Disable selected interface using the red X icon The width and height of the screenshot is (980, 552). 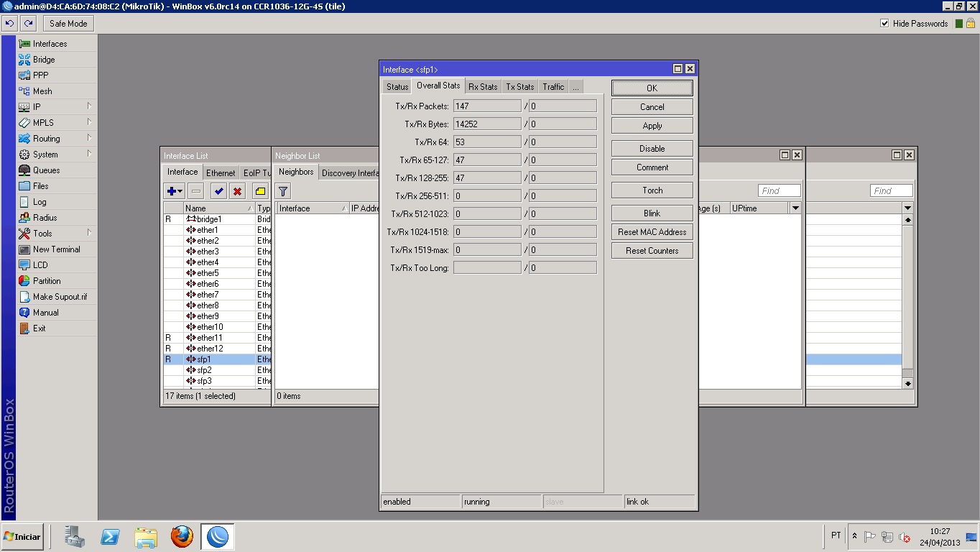tap(237, 191)
